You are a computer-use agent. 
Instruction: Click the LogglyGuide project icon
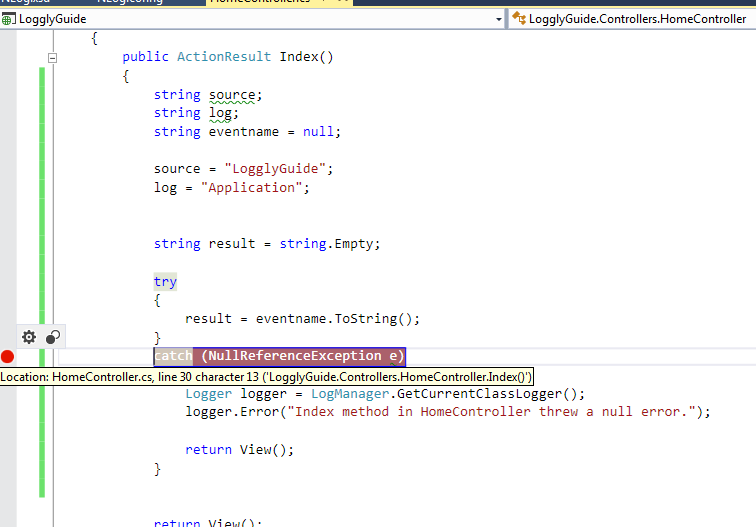(x=9, y=19)
